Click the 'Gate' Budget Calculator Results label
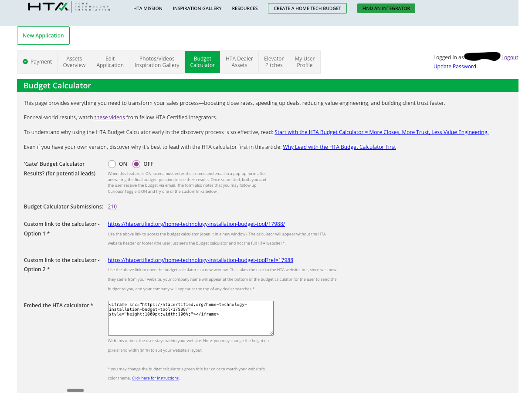Image resolution: width=532 pixels, height=393 pixels. (60, 169)
